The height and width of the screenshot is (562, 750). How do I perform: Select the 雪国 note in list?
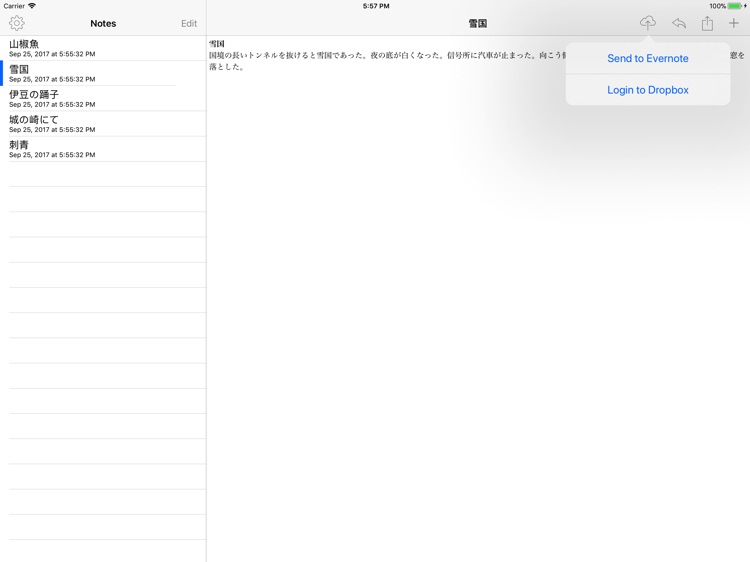pyautogui.click(x=100, y=73)
